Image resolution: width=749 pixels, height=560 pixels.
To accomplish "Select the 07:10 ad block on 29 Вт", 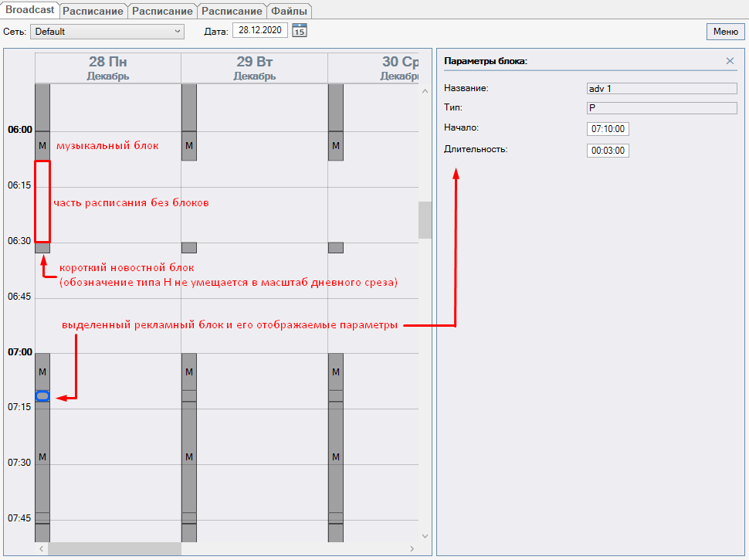I will [x=189, y=396].
